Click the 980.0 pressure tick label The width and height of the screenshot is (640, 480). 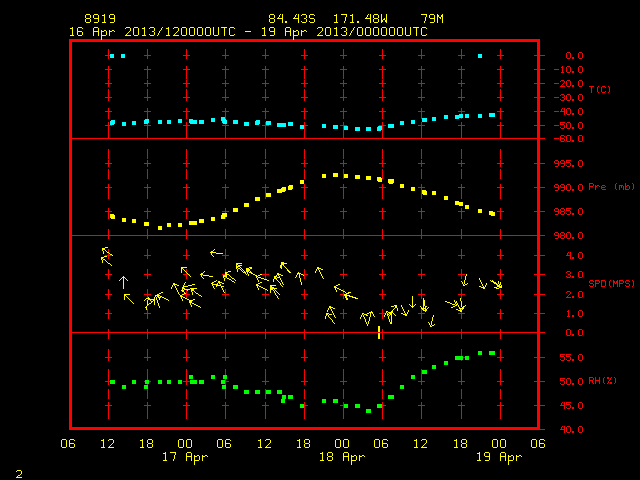coord(568,236)
